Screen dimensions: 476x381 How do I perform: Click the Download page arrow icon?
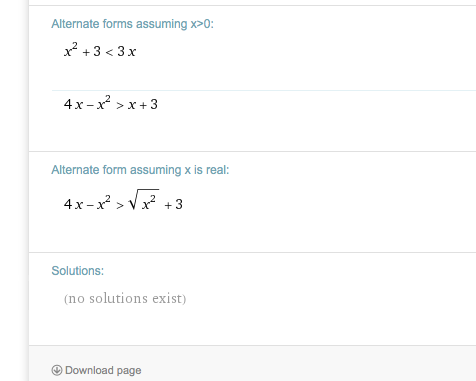point(57,370)
